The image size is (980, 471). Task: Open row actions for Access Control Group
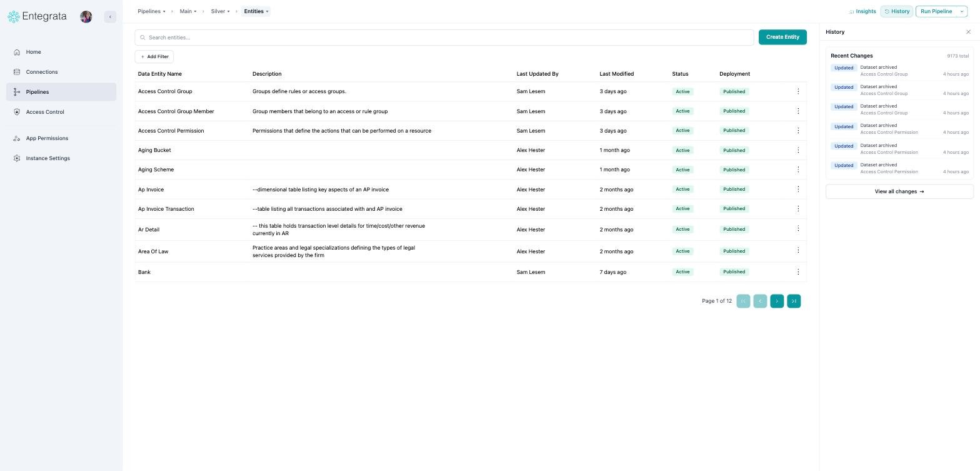tap(798, 91)
